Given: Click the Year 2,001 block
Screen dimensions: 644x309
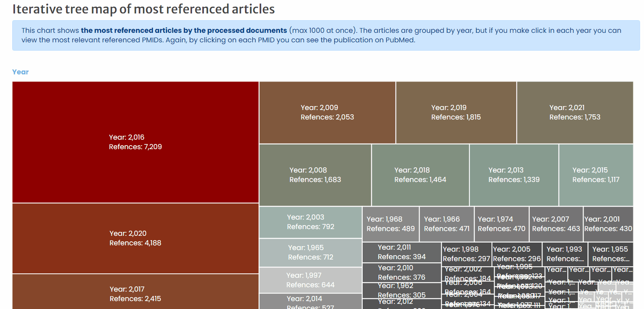Looking at the screenshot, I should click(x=608, y=224).
